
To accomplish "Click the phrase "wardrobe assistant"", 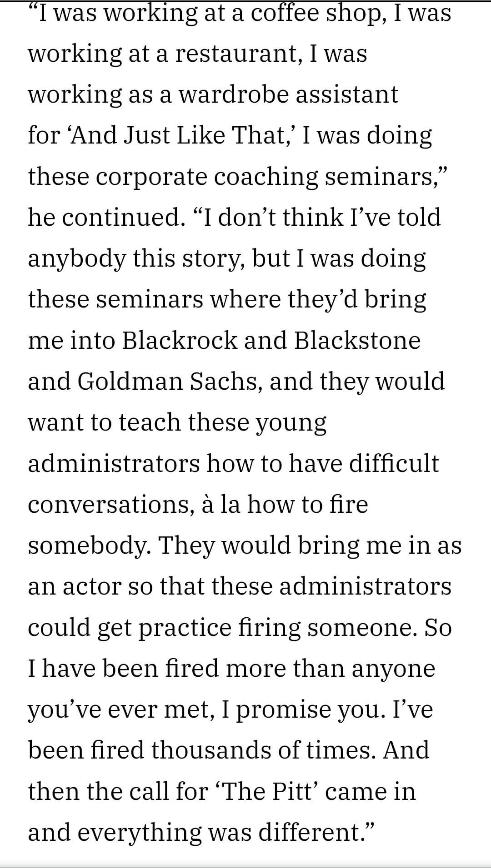I will click(x=288, y=94).
